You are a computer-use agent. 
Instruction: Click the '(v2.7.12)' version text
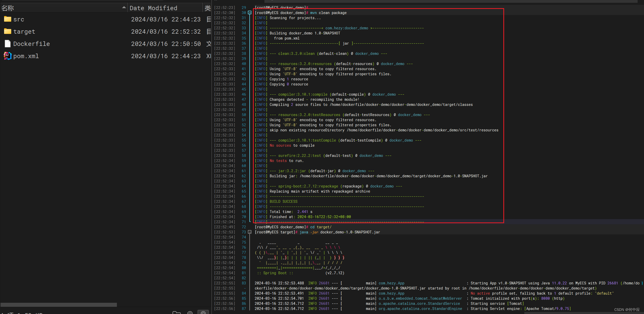[x=335, y=273]
